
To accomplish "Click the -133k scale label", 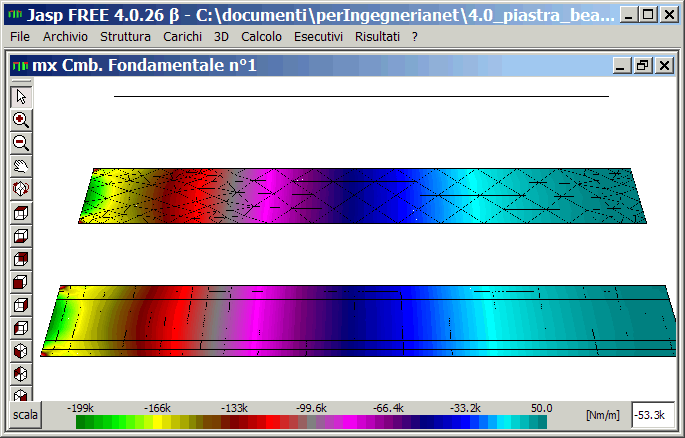I will point(234,408).
